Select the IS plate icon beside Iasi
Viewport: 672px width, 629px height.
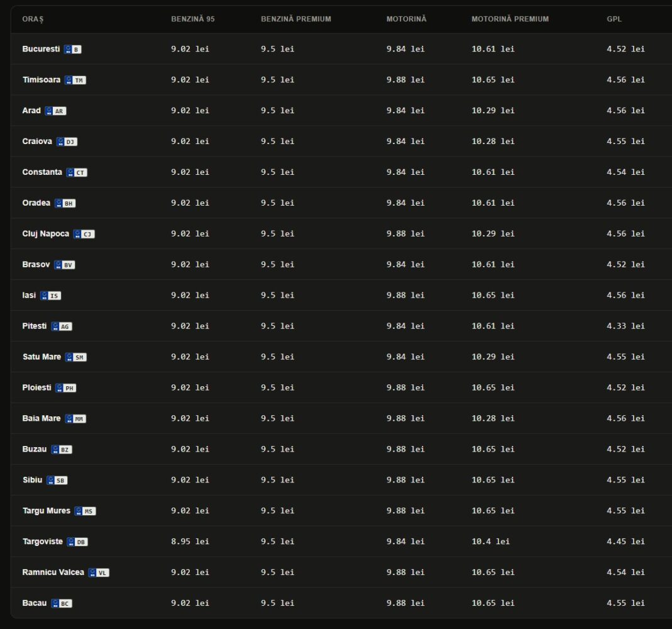(x=50, y=296)
